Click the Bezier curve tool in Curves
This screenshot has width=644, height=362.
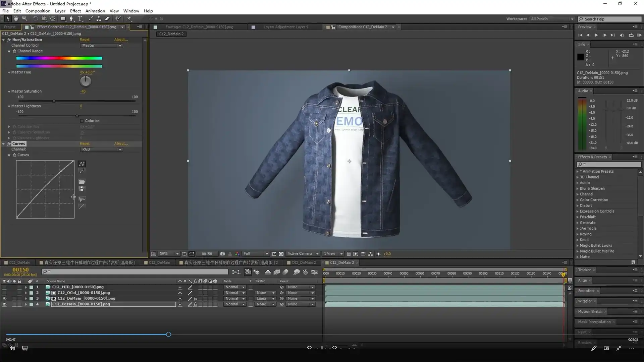[82, 164]
